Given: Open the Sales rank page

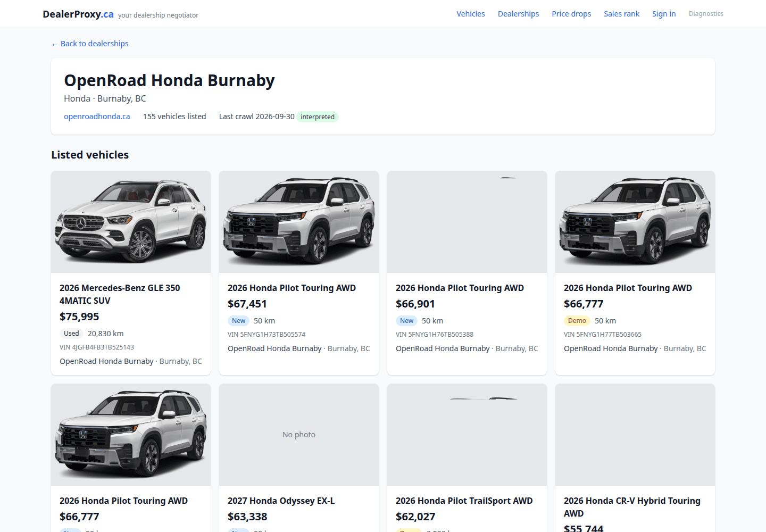Looking at the screenshot, I should [621, 14].
